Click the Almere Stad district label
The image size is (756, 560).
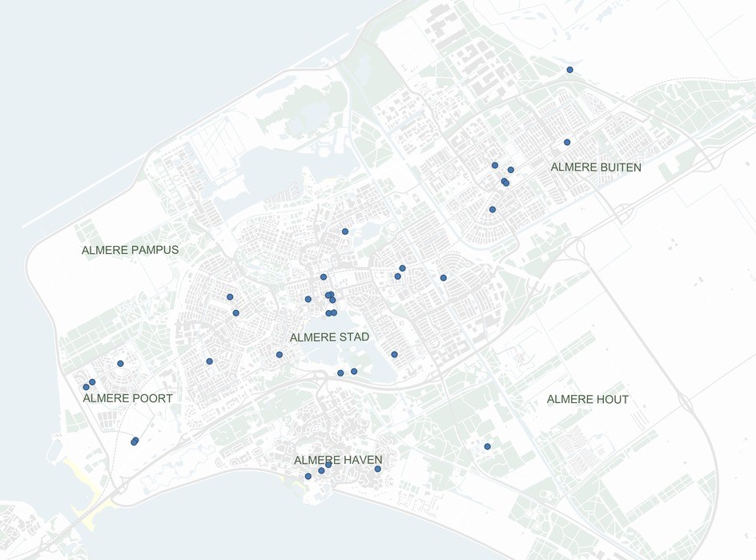pyautogui.click(x=329, y=337)
